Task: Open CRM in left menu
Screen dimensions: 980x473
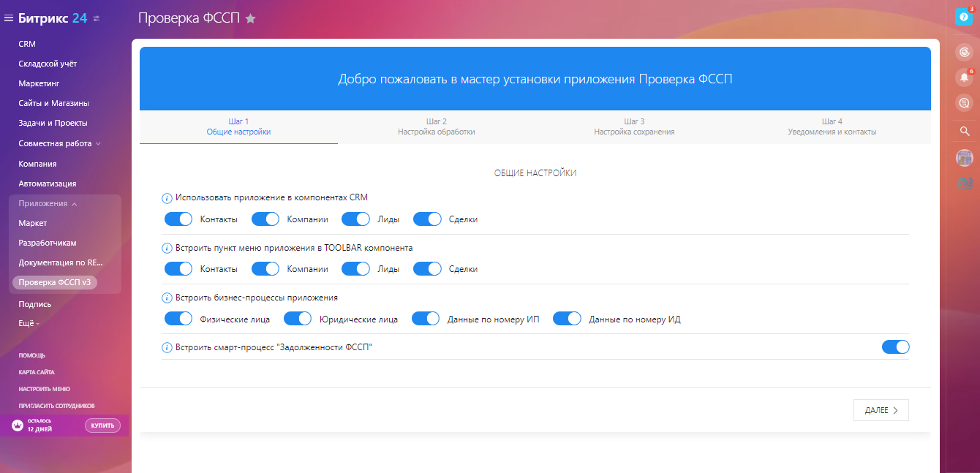Action: click(27, 44)
